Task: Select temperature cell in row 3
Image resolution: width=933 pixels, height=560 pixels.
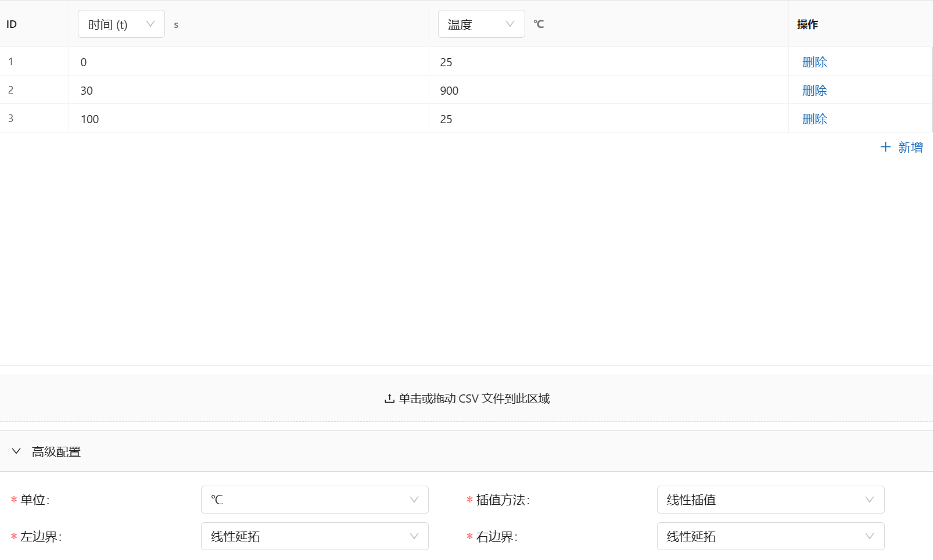Action: 608,119
